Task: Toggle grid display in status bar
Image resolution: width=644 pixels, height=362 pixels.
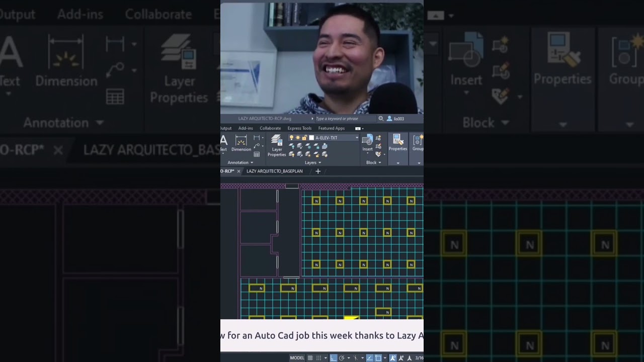Action: [310, 358]
